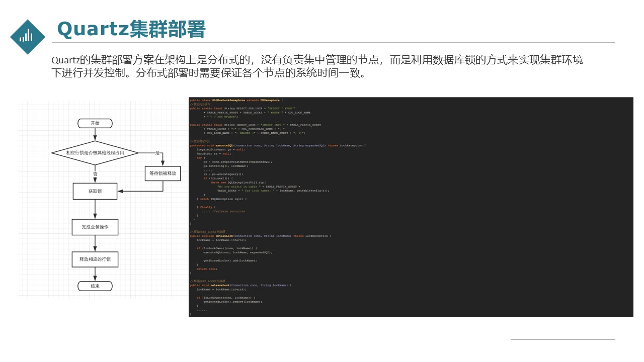Image resolution: width=644 pixels, height=362 pixels.
Task: Click the "catch (SQLException sqle)" line
Action: click(x=221, y=199)
